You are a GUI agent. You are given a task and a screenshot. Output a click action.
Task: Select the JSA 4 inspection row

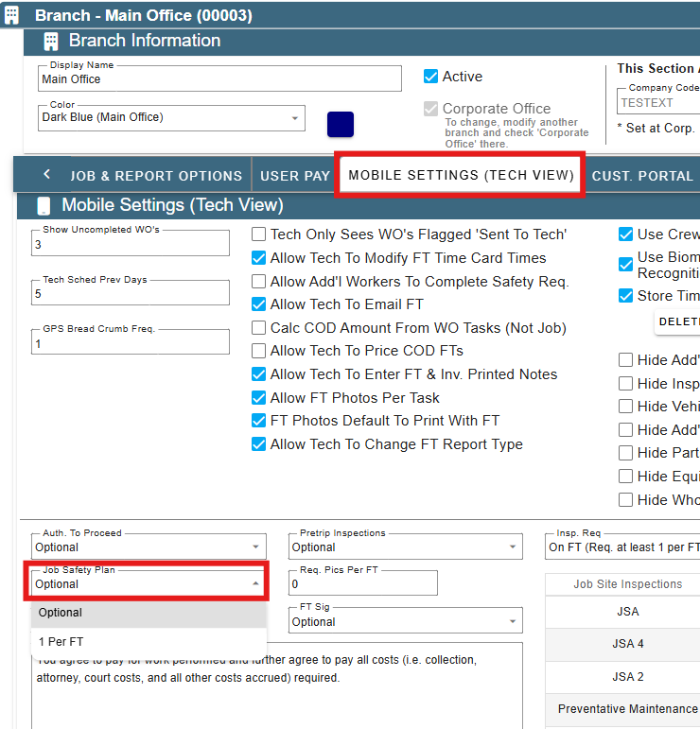622,645
